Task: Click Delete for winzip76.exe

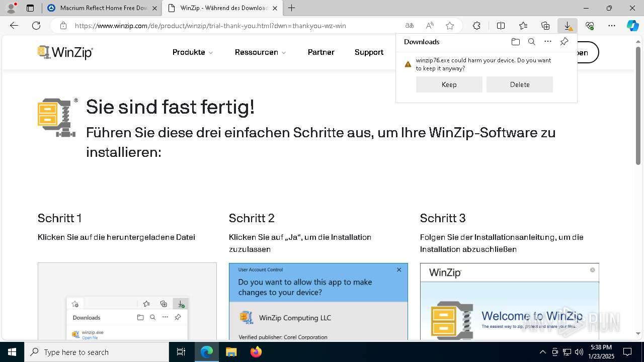Action: click(x=520, y=84)
